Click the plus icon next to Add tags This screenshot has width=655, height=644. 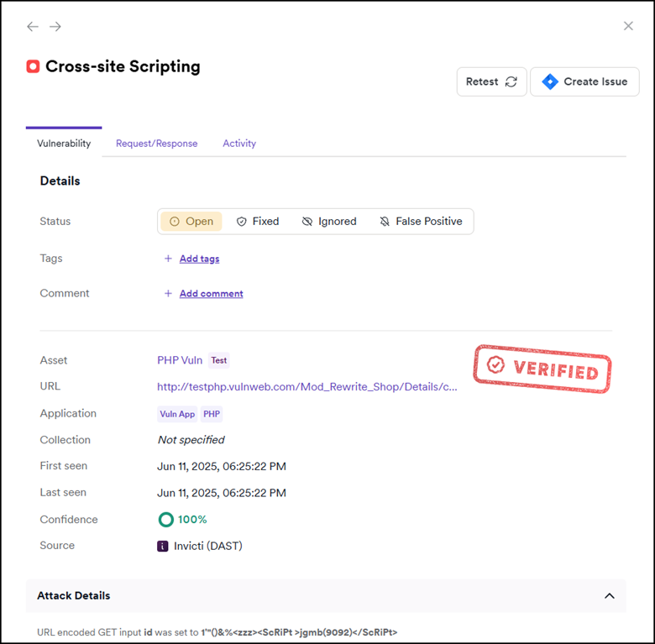coord(168,259)
